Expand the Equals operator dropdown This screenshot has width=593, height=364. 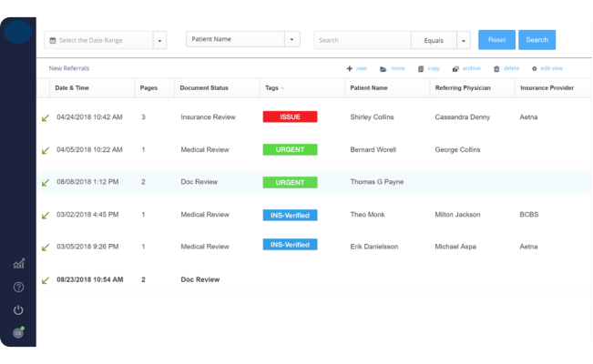pos(464,40)
